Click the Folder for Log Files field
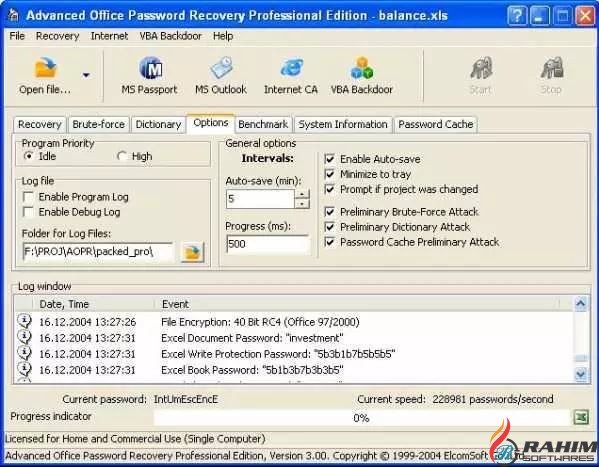The width and height of the screenshot is (599, 467). pos(98,252)
